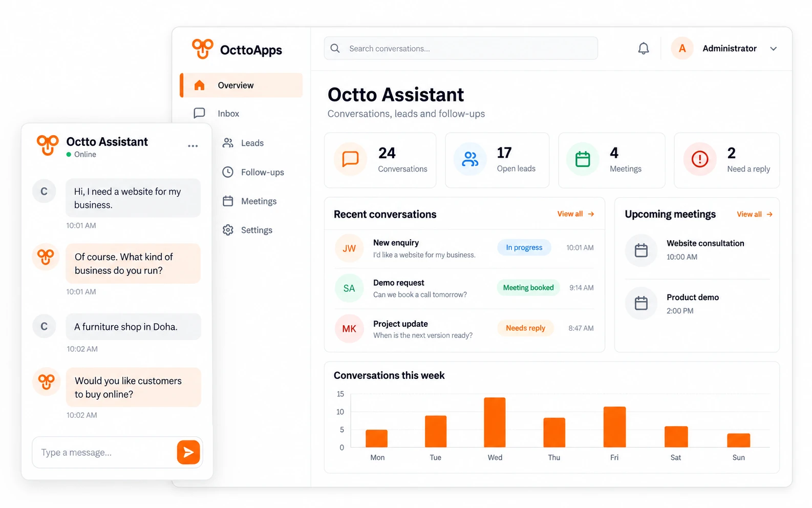Image resolution: width=812 pixels, height=508 pixels.
Task: Click the Meetings calendar stat icon
Action: 583,159
